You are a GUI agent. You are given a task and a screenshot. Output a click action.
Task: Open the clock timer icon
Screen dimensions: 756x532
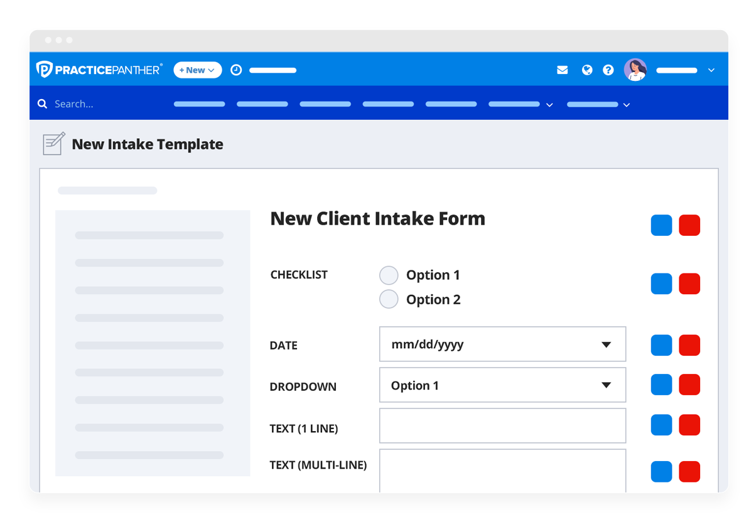coord(236,70)
